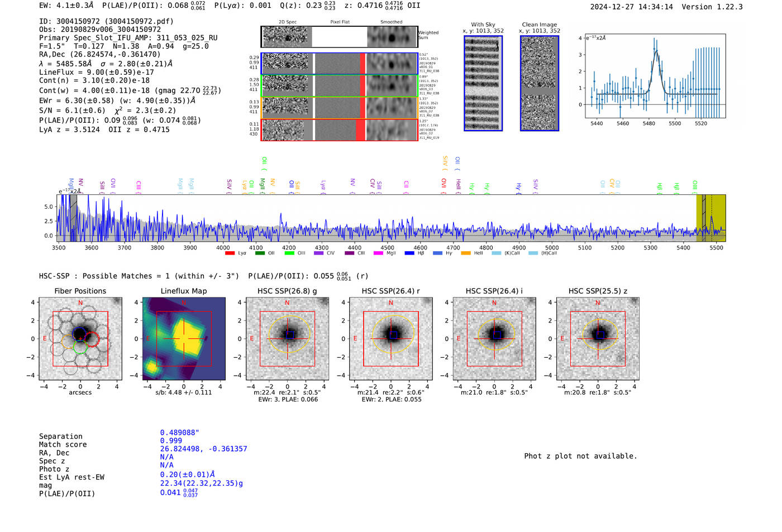This screenshot has width=782, height=532.
Task: Click the Match score value 0.999
Action: 171,441
